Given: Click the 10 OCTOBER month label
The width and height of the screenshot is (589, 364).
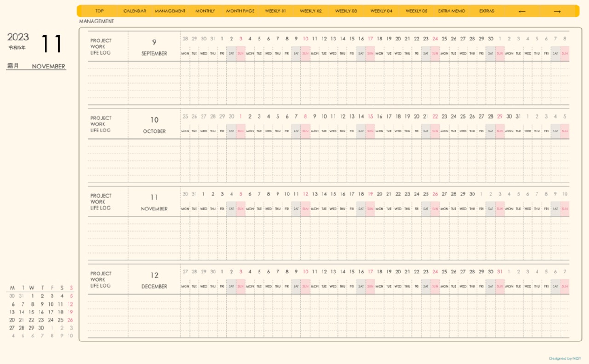Looking at the screenshot, I should point(154,125).
